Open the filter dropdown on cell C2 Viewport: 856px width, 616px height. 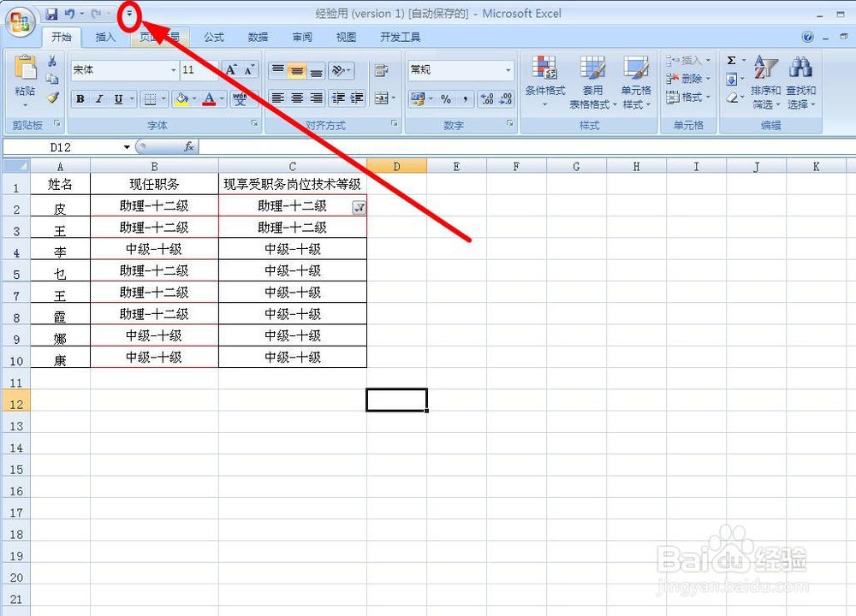[360, 207]
